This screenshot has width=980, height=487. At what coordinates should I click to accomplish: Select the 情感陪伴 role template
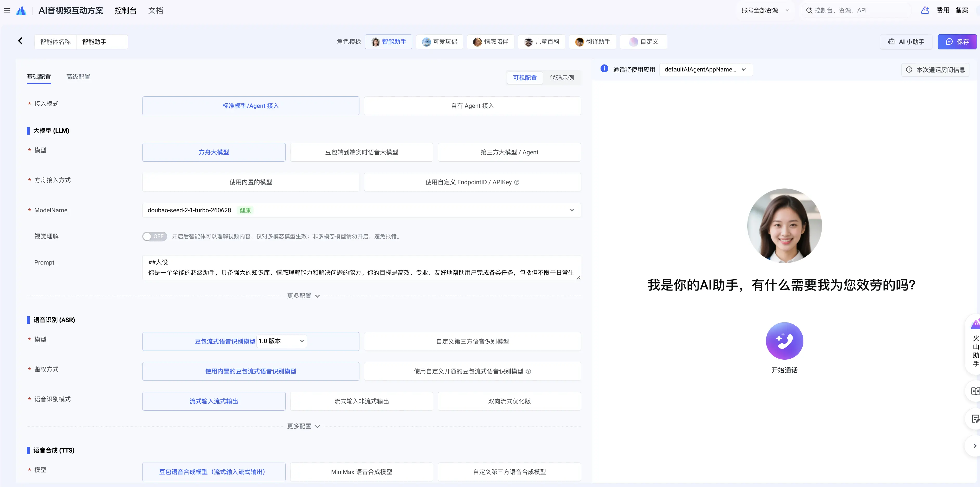[490, 41]
